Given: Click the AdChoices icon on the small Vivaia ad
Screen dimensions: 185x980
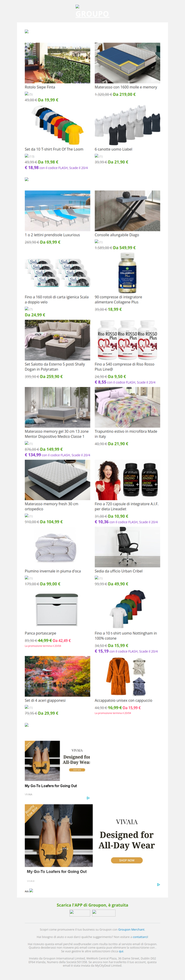Looking at the screenshot, I should pos(88,798).
